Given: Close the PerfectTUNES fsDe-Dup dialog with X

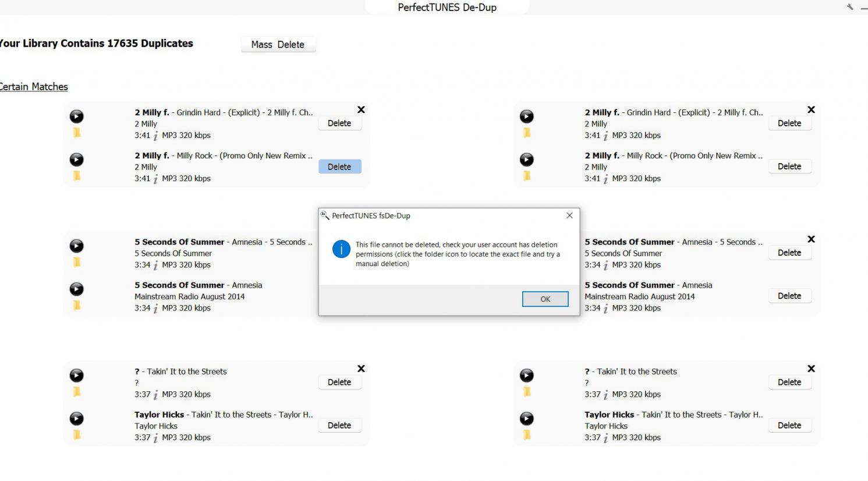Looking at the screenshot, I should 569,215.
